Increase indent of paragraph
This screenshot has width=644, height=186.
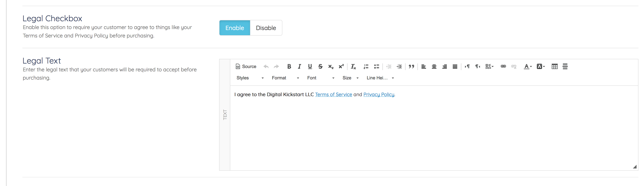[399, 66]
